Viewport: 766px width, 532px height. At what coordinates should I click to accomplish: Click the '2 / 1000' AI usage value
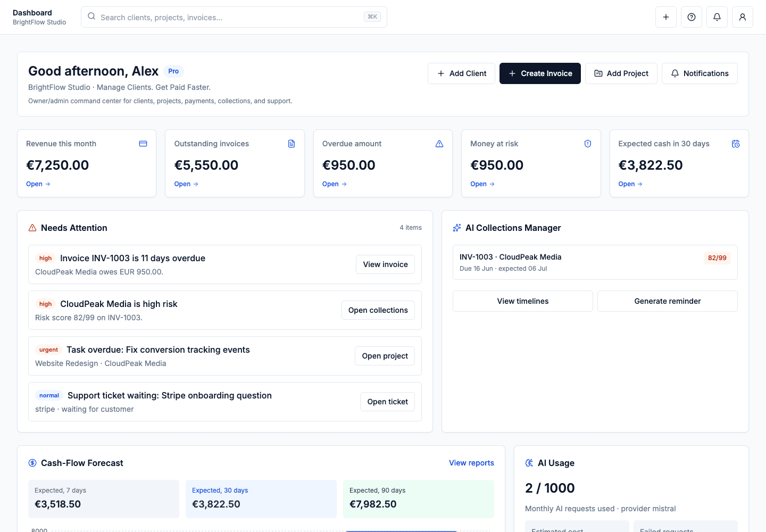pos(549,488)
